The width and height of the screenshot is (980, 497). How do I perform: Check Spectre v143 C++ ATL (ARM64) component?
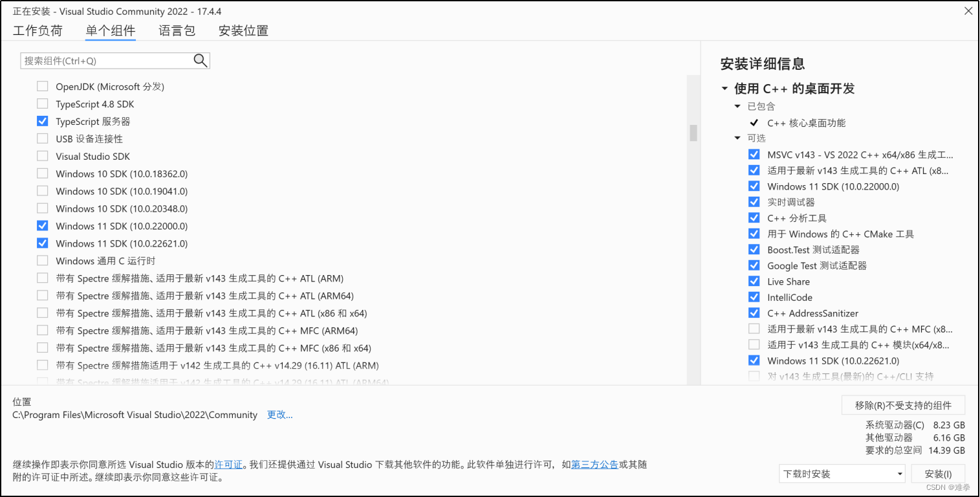(x=43, y=296)
